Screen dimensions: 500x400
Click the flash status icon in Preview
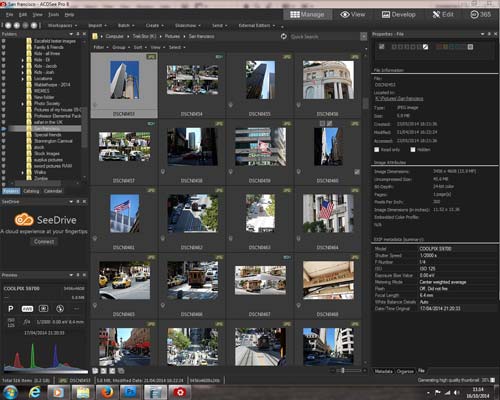pos(60,309)
